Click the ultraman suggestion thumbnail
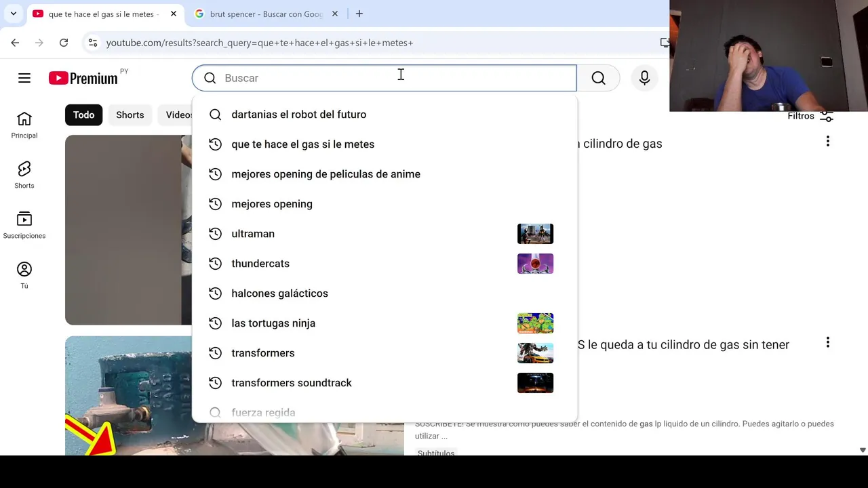 point(535,234)
